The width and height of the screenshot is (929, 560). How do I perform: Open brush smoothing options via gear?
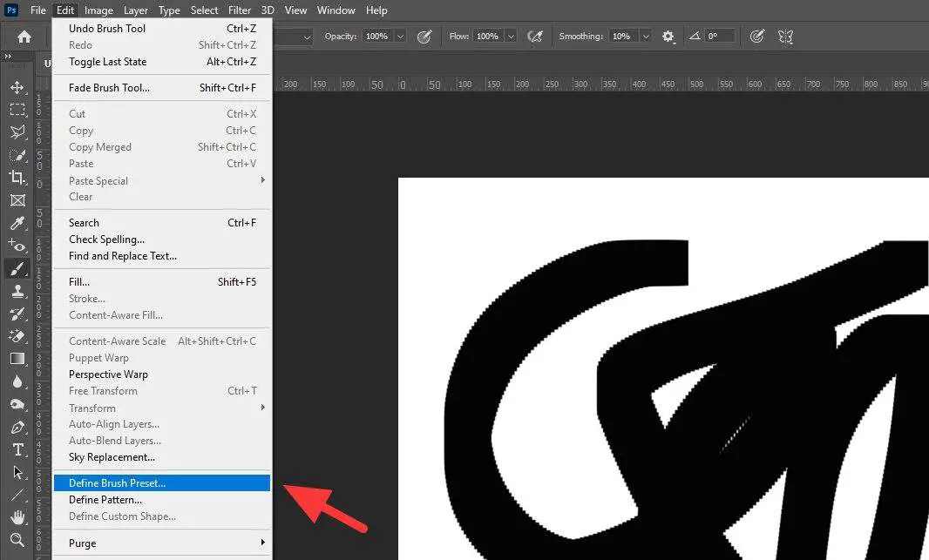(x=667, y=36)
